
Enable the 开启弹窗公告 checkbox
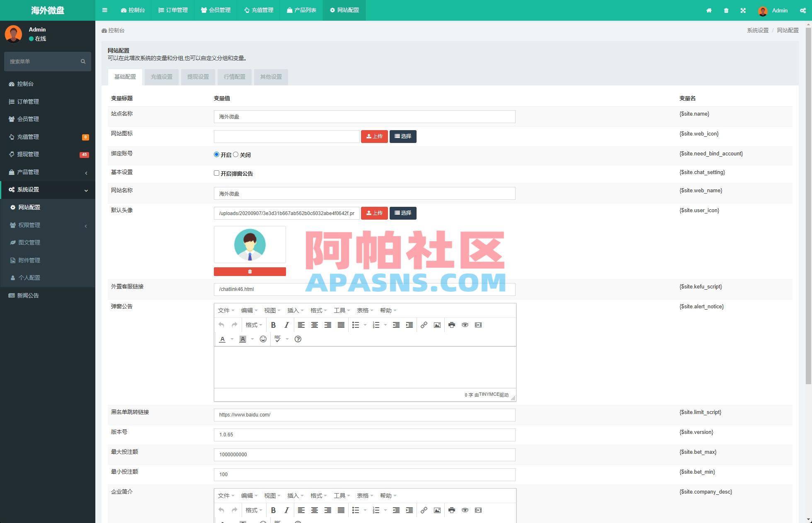216,173
